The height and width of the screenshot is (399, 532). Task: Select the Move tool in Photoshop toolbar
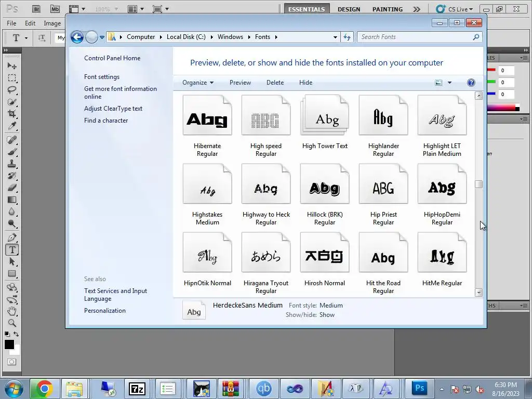click(12, 65)
